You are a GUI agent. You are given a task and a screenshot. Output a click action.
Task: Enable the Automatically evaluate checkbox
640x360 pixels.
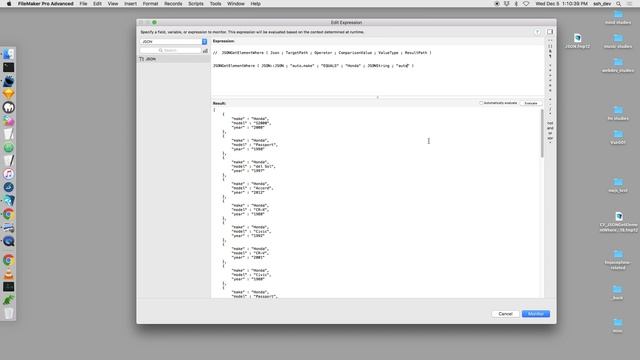[481, 103]
